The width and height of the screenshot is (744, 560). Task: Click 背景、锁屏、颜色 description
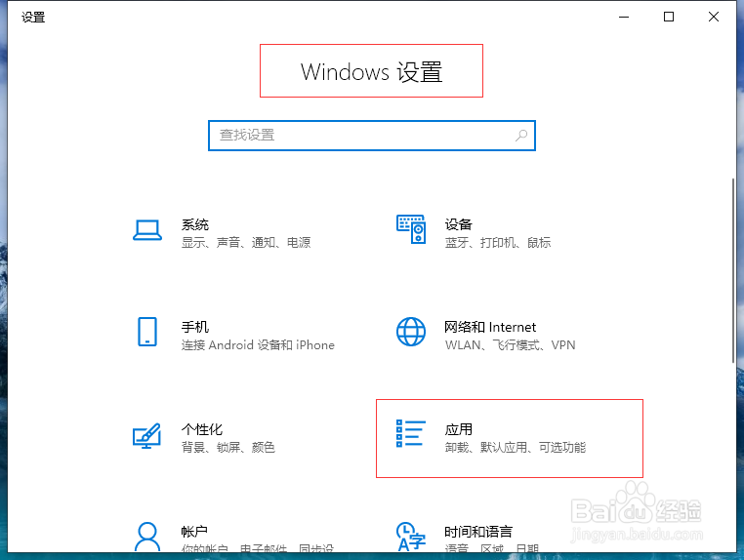click(228, 447)
